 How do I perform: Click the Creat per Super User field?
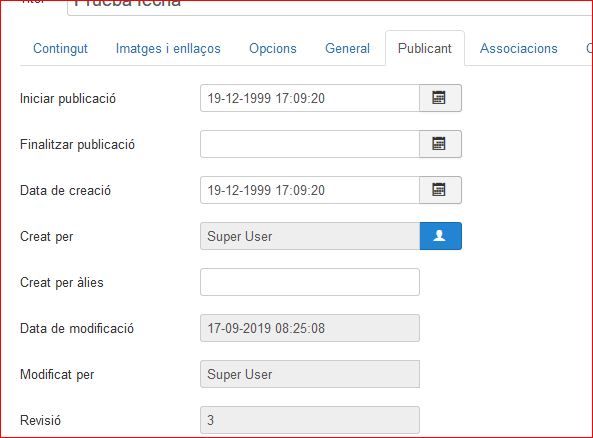[x=310, y=236]
